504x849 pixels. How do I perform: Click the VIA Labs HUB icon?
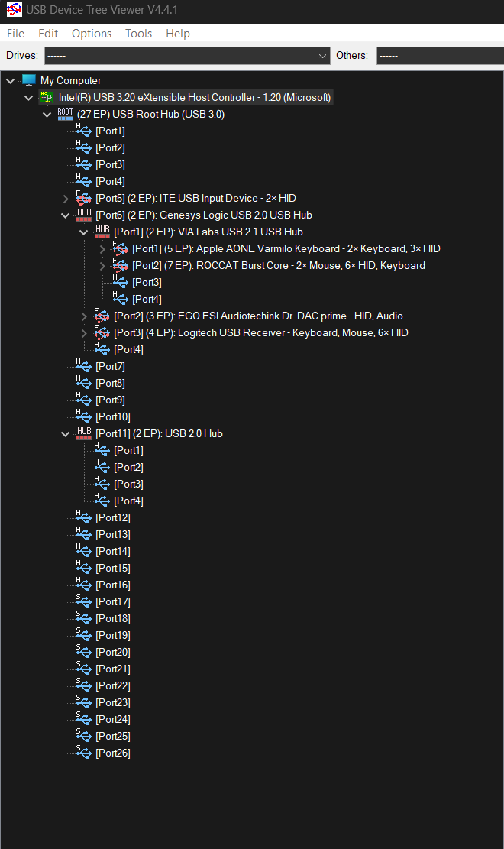pos(102,232)
